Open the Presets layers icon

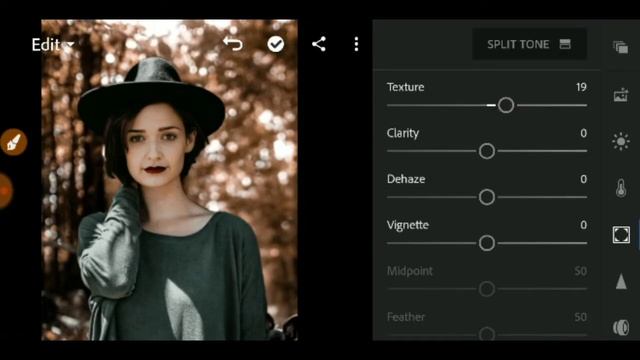coord(620,47)
